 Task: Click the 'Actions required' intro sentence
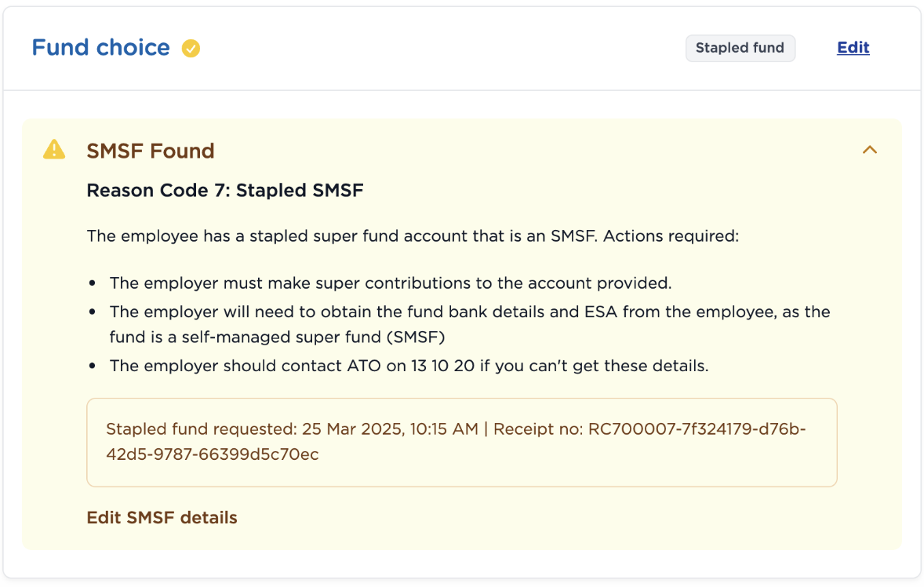(412, 235)
